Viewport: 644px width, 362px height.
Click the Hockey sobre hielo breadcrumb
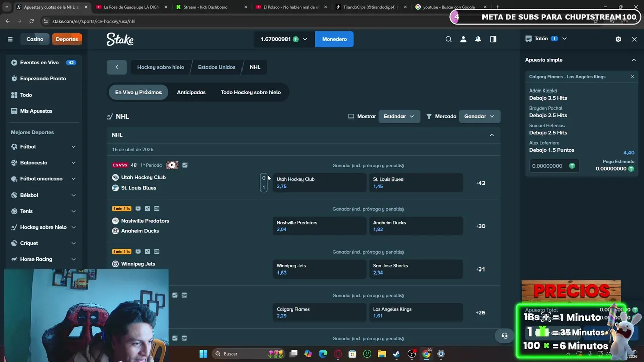tap(160, 67)
